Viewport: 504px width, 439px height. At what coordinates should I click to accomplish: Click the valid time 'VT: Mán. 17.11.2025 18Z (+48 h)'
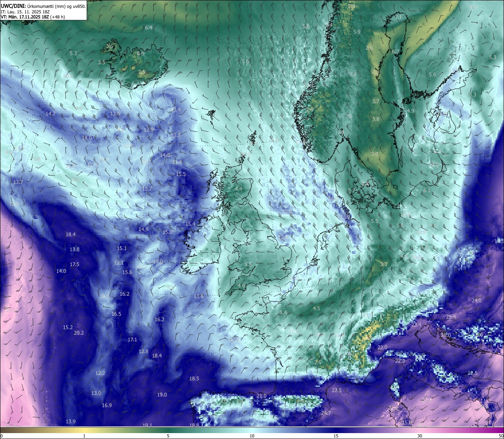pos(33,17)
